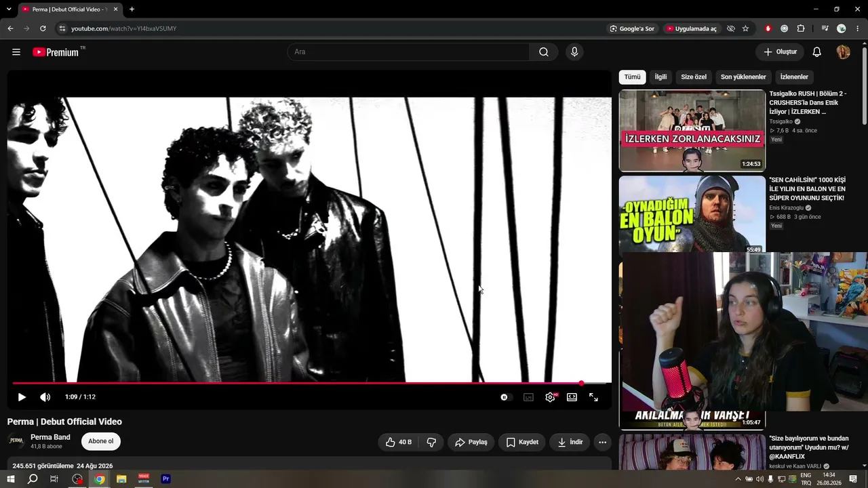Reload the page
Image resolution: width=868 pixels, height=488 pixels.
coord(43,28)
